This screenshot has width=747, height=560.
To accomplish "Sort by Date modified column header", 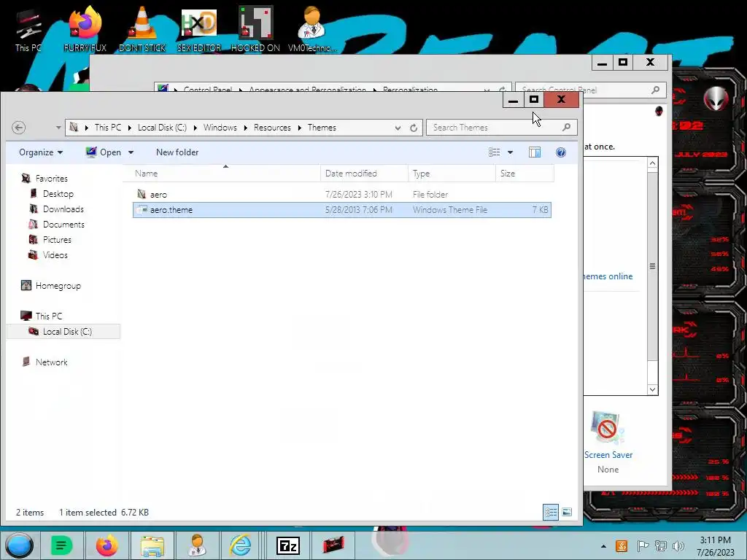I will click(365, 174).
